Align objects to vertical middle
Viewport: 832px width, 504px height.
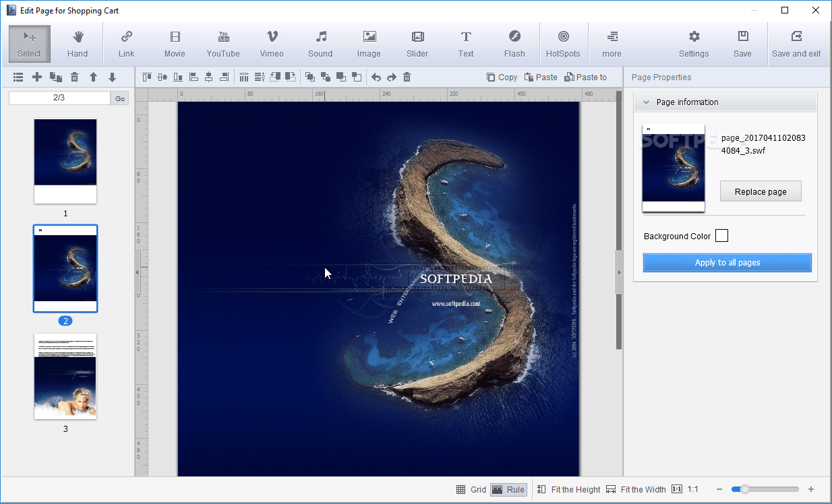[x=162, y=77]
